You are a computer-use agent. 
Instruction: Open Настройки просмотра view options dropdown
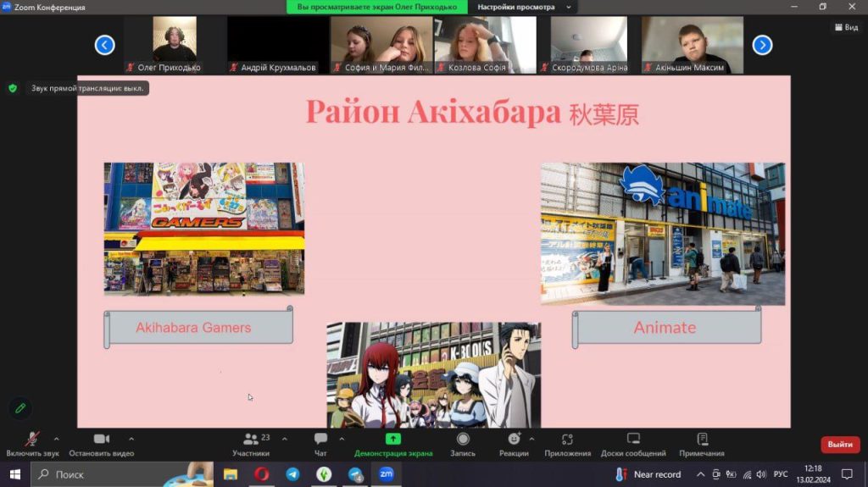point(524,7)
